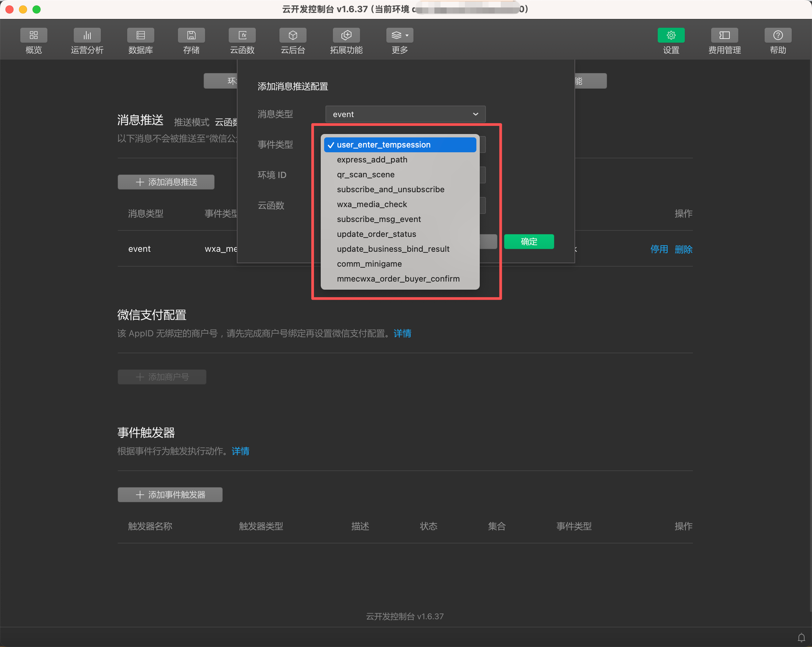Viewport: 812px width, 647px height.
Task: Click the 云后台 toolbar icon
Action: (x=293, y=36)
